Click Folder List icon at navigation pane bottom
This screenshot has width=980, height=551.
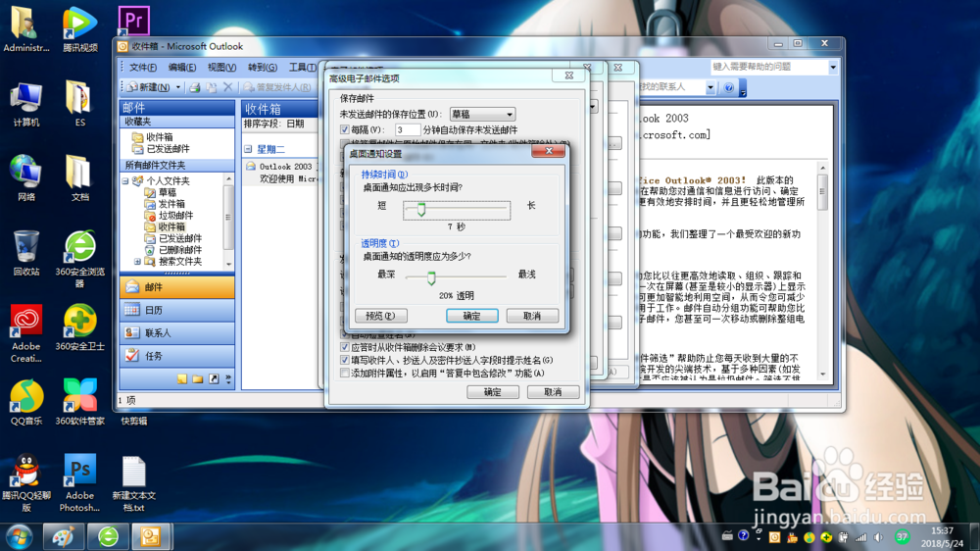[198, 379]
